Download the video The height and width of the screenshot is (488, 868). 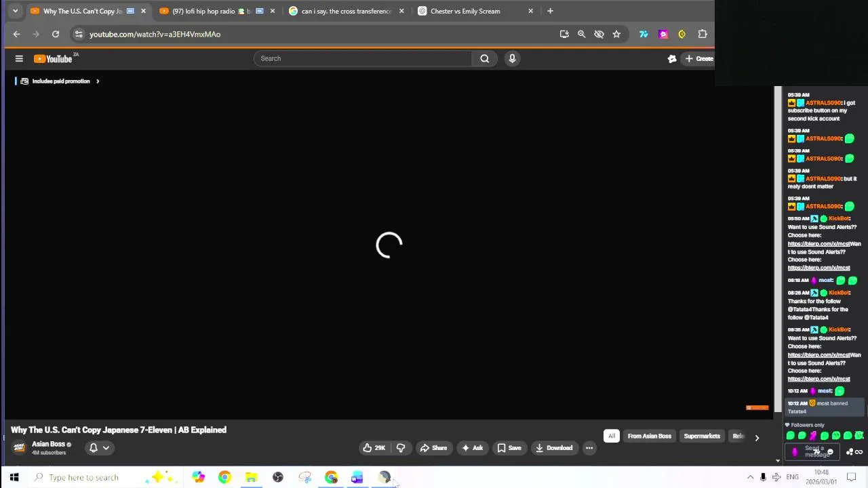pyautogui.click(x=554, y=448)
